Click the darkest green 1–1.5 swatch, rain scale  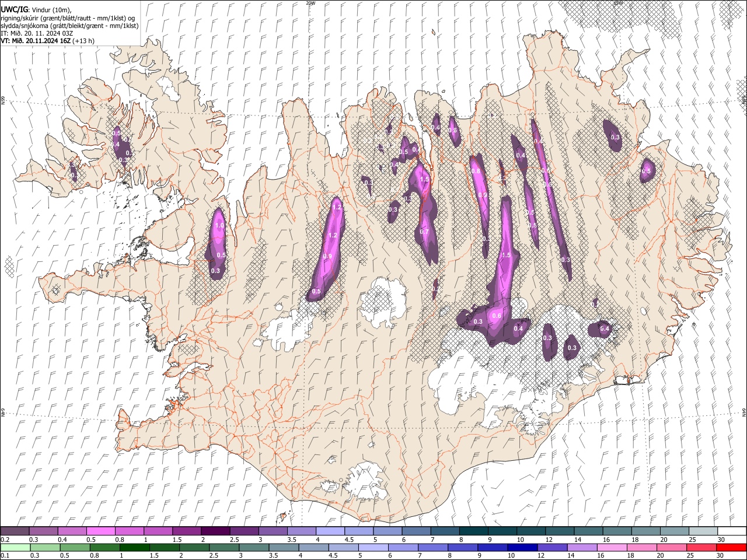click(x=135, y=547)
